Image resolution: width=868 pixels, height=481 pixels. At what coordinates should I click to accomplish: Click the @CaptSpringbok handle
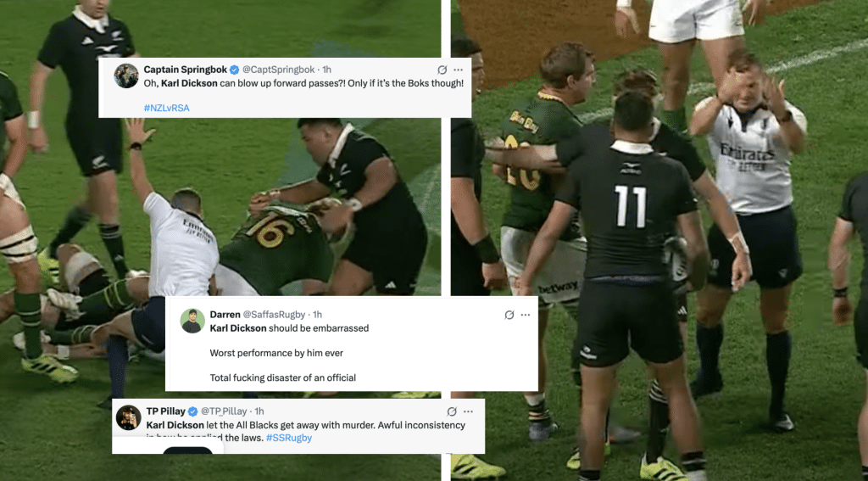[278, 70]
